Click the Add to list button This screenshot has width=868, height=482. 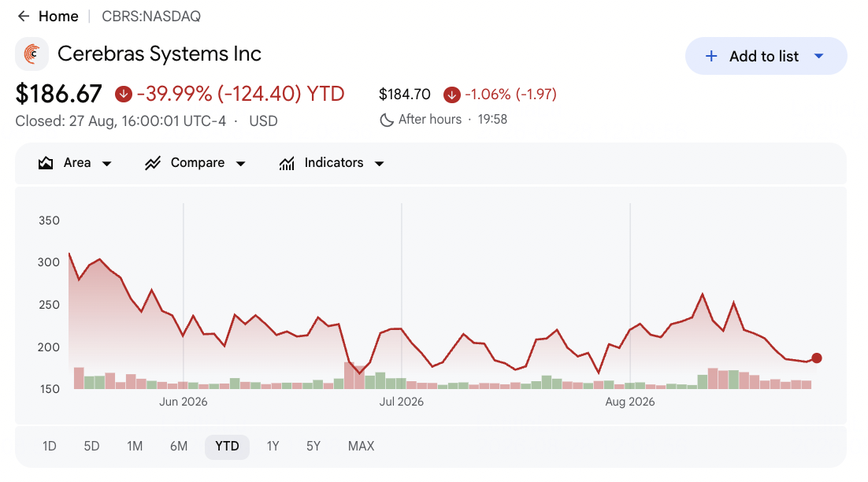[x=766, y=56]
